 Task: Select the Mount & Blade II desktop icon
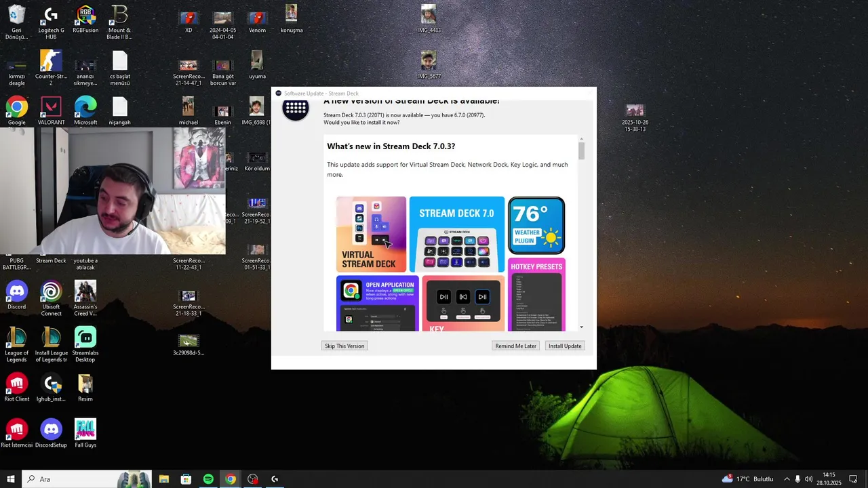[119, 22]
